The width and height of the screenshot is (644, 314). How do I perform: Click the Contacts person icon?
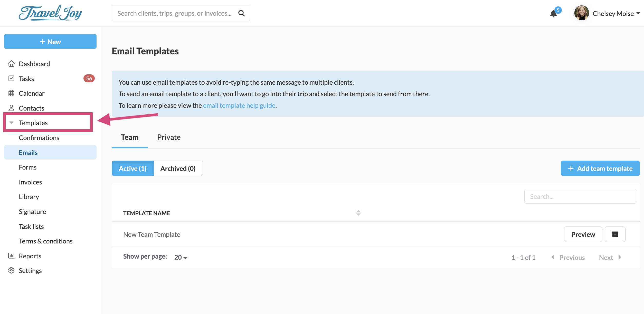(x=11, y=108)
